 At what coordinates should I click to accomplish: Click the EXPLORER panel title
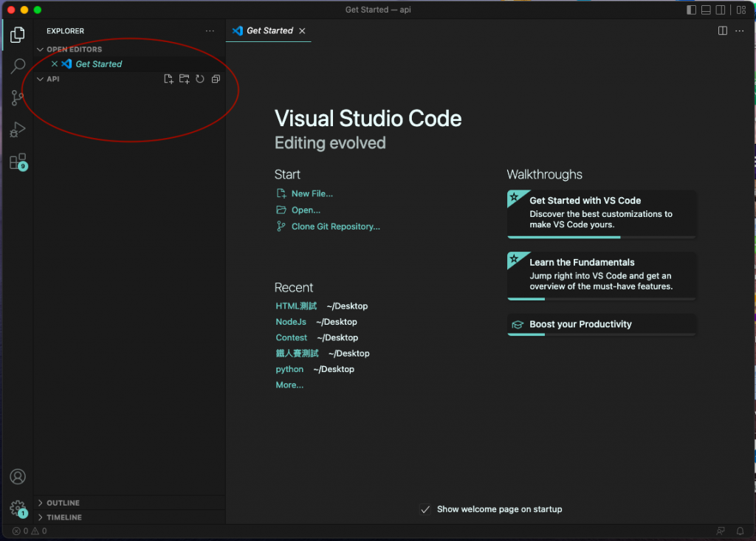coord(65,31)
